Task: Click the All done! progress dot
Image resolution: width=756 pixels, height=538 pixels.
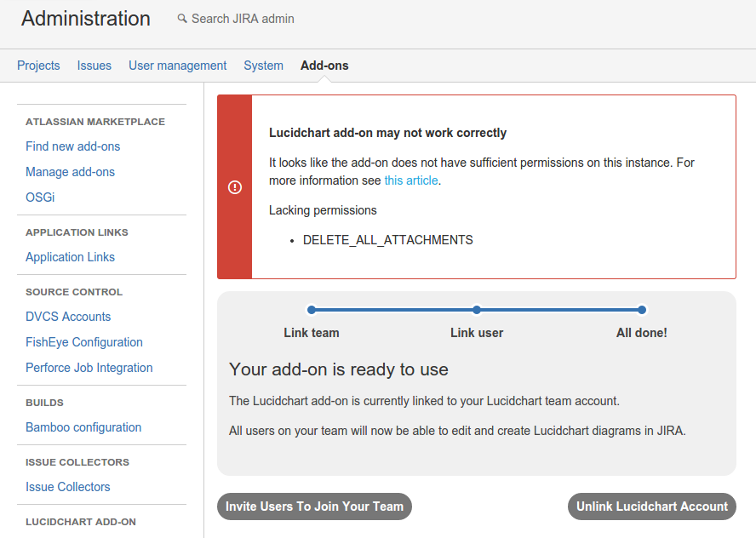Action: pos(642,310)
